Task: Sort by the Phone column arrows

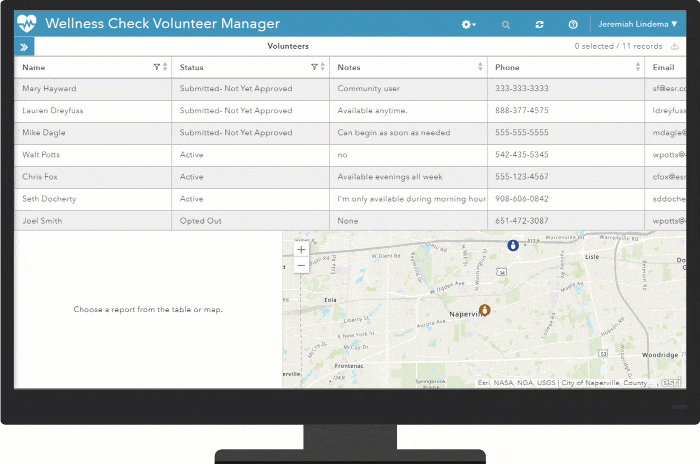Action: 638,67
